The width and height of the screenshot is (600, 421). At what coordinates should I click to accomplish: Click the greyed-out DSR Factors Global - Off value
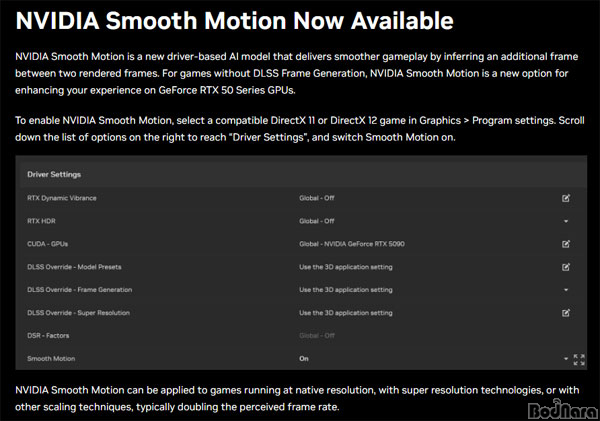tap(317, 336)
